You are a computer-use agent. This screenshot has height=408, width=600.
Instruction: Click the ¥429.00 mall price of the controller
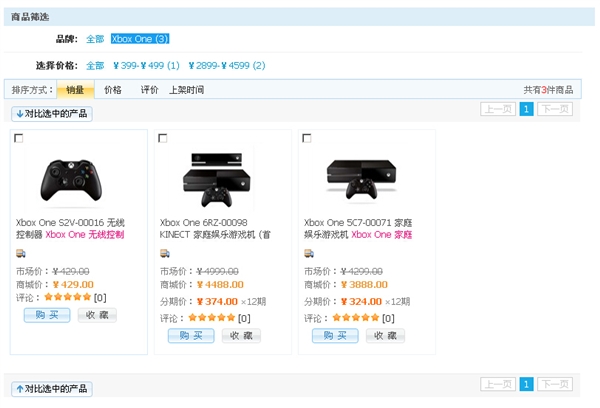tap(73, 284)
